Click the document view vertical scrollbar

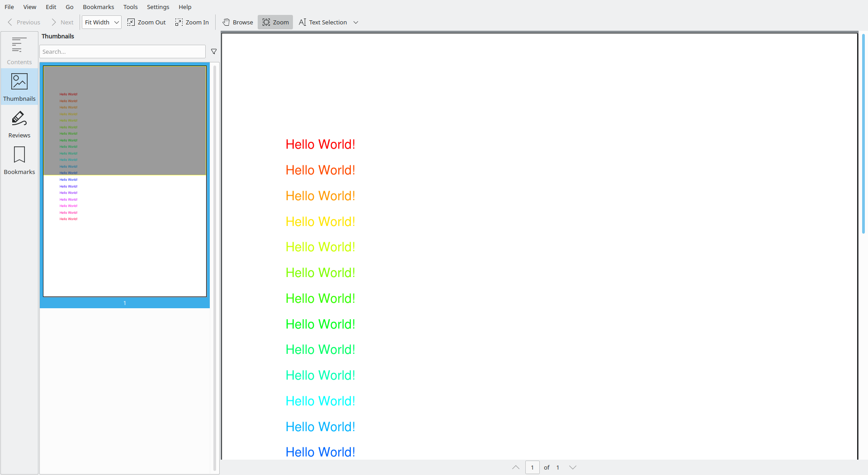[863, 134]
